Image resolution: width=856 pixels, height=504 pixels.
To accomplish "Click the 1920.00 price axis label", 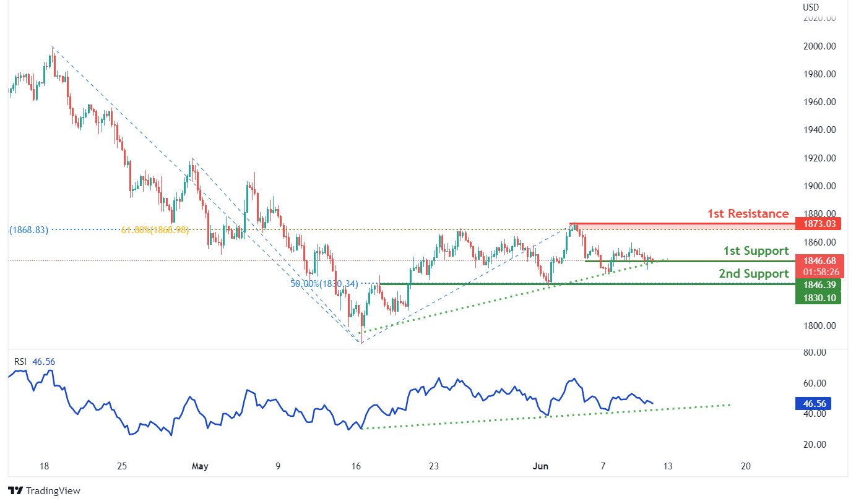I will 819,158.
